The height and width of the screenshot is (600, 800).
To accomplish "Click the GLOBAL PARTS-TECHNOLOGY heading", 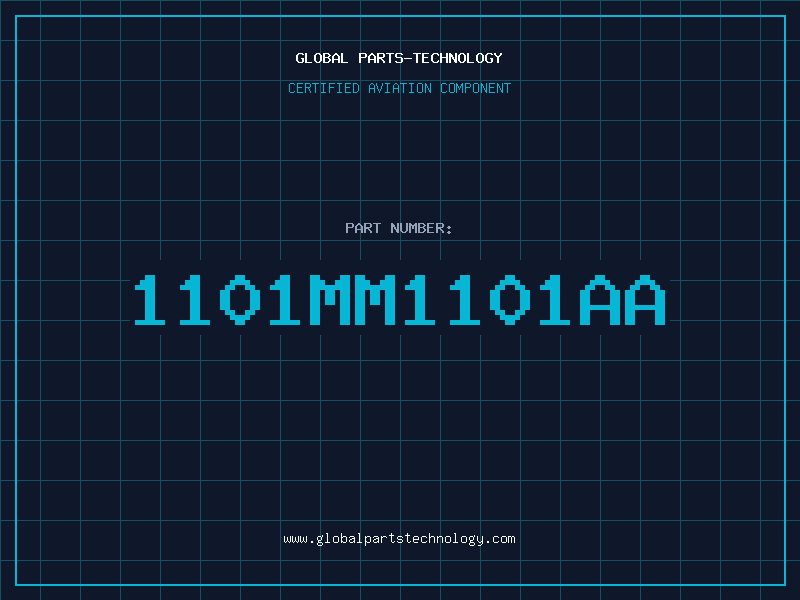I will pyautogui.click(x=399, y=58).
